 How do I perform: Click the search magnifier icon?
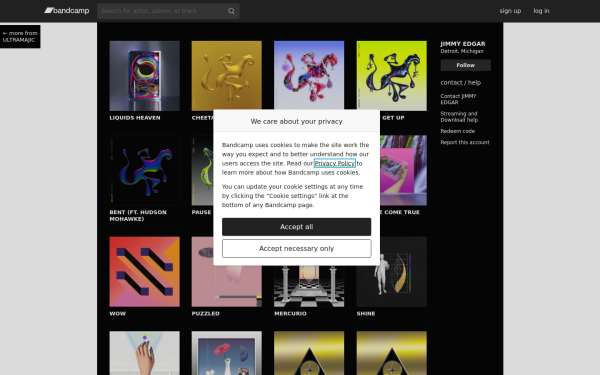tap(231, 11)
